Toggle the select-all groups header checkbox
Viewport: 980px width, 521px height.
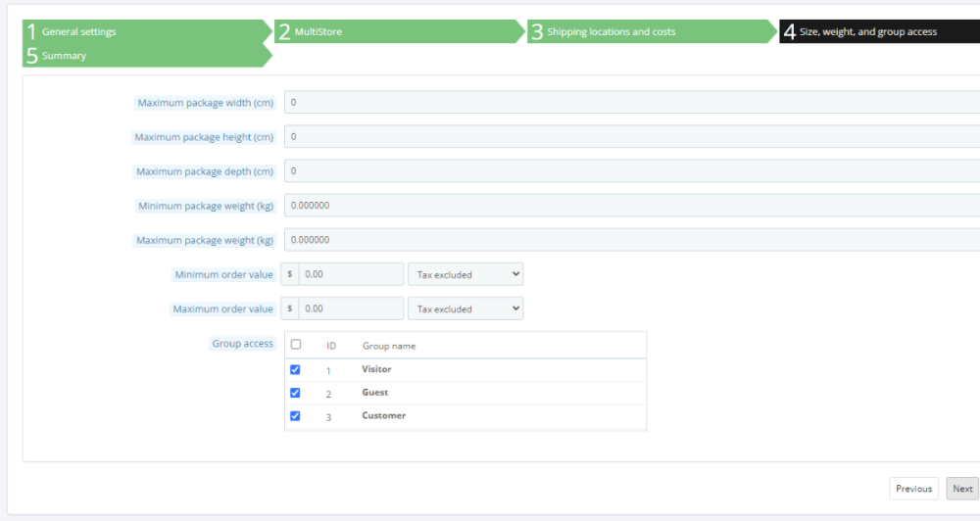296,345
